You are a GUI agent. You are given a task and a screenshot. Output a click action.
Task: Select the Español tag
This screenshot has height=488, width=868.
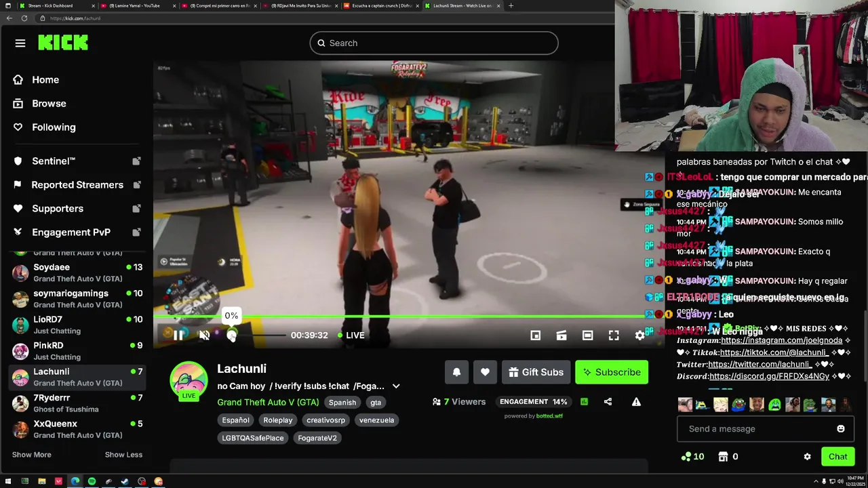click(236, 420)
